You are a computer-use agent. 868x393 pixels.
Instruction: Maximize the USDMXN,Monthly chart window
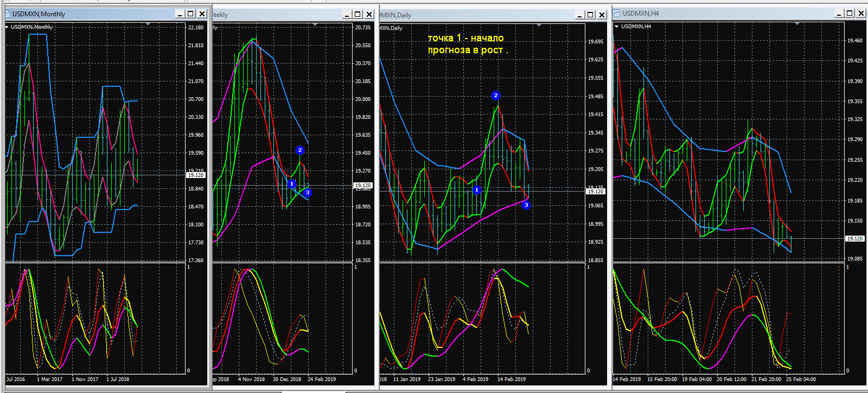(x=190, y=14)
